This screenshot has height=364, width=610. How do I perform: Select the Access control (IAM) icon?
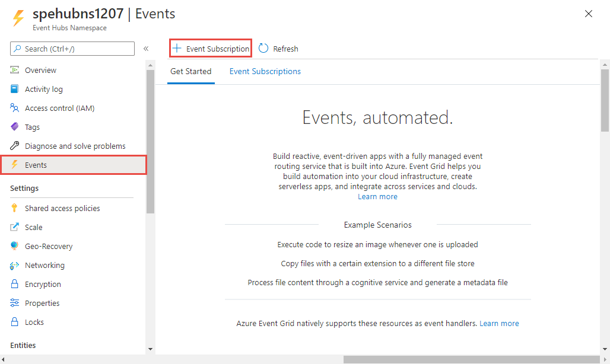click(x=15, y=108)
